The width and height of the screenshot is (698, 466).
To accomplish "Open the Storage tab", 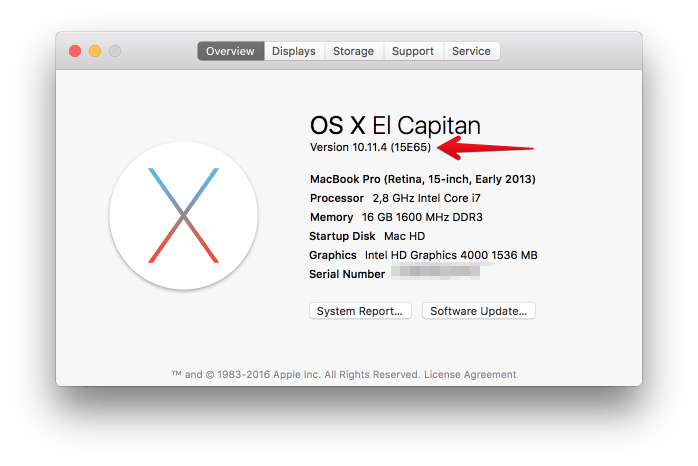I will point(353,51).
